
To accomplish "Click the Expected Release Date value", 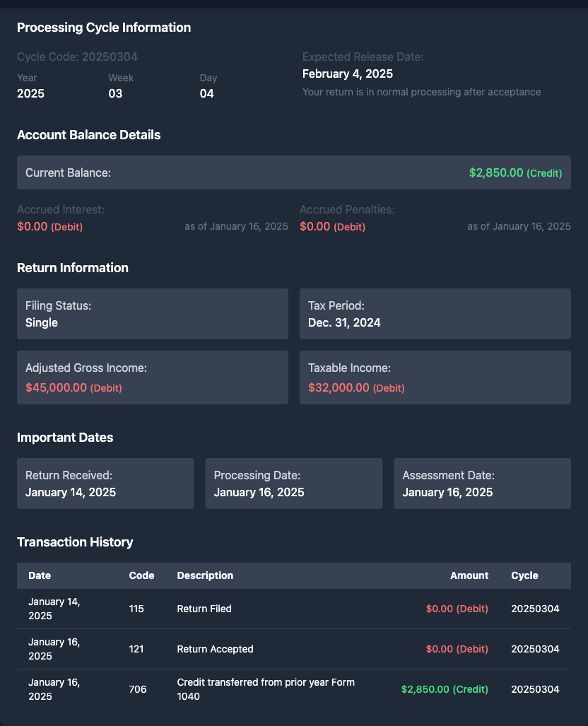I will [x=348, y=74].
